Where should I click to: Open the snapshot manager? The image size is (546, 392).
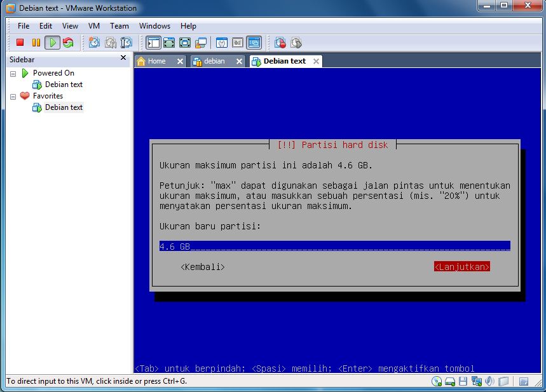point(126,43)
